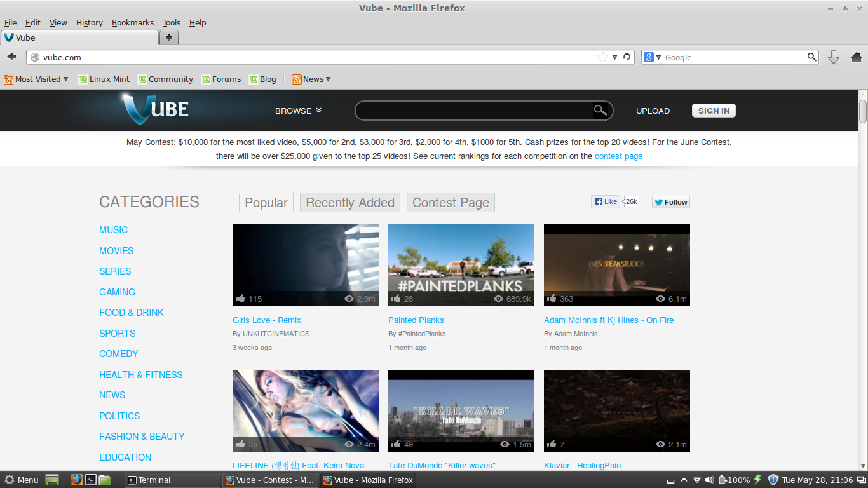The image size is (868, 488).
Task: Click the volume icon in system tray
Action: 710,480
